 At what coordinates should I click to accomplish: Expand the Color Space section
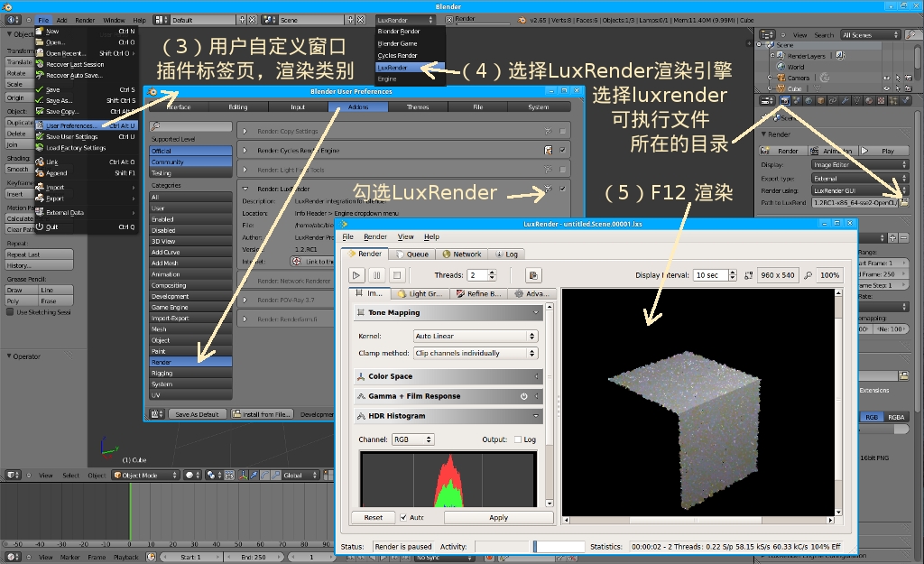(x=448, y=376)
